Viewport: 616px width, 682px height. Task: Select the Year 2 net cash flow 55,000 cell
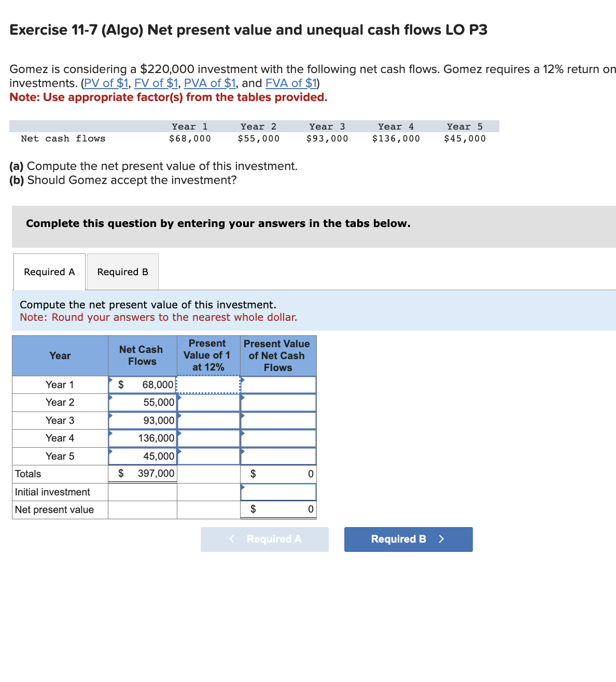click(x=143, y=403)
